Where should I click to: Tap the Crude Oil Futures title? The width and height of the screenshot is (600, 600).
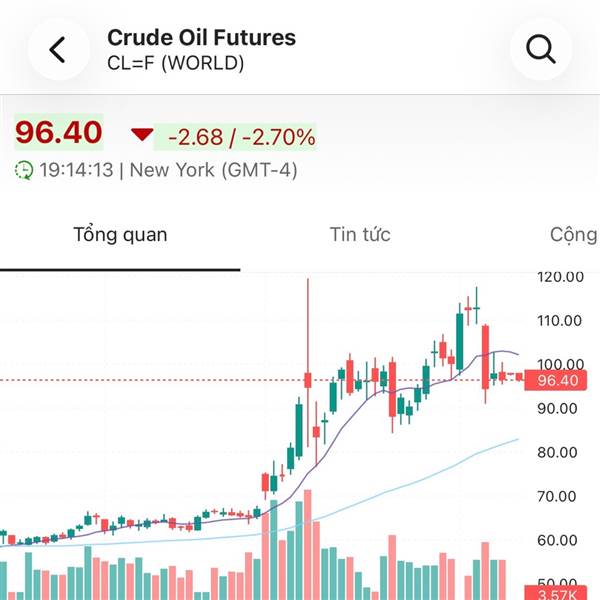tap(201, 38)
